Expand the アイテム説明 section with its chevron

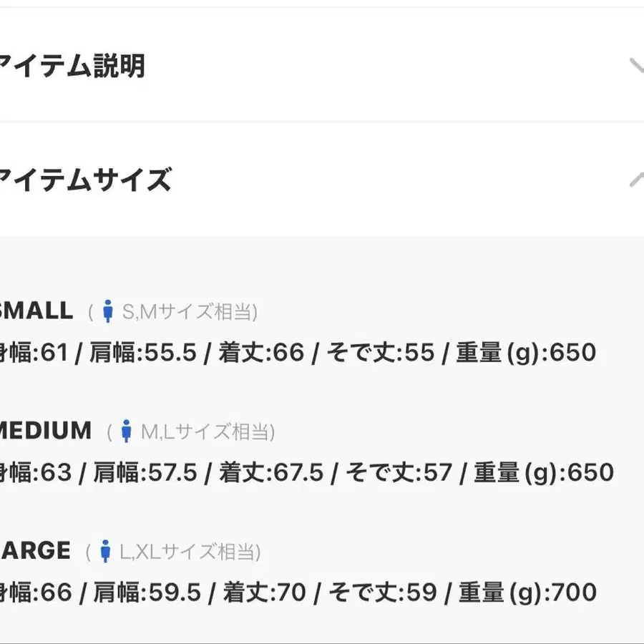tap(636, 67)
